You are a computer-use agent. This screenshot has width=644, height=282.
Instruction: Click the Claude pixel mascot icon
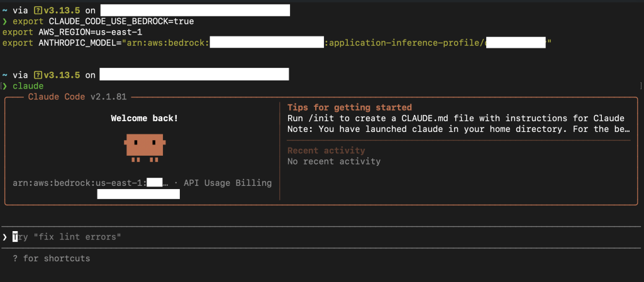pyautogui.click(x=145, y=145)
